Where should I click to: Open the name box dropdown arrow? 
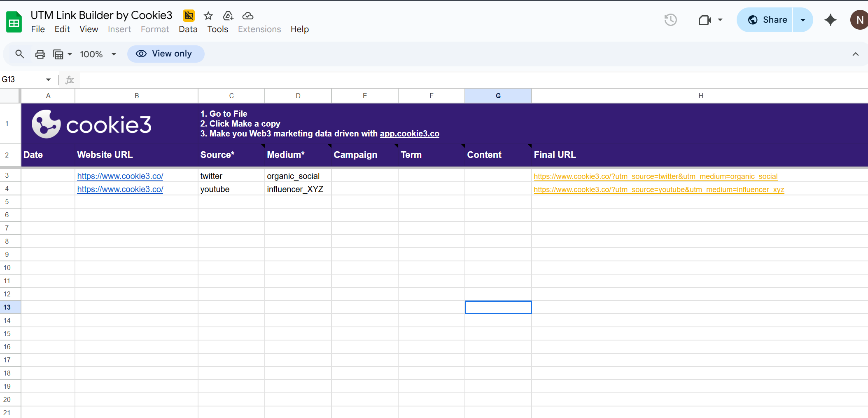point(48,80)
